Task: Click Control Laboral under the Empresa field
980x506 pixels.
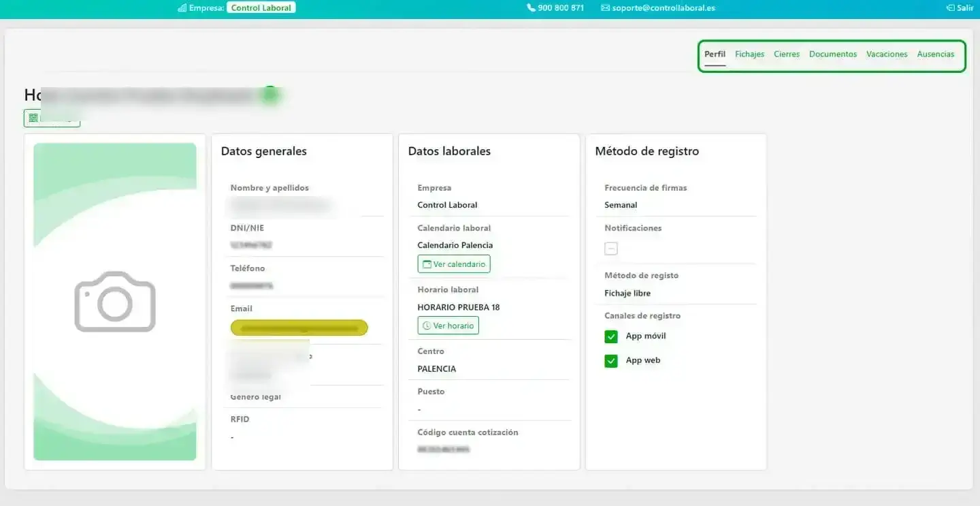Action: (x=447, y=205)
